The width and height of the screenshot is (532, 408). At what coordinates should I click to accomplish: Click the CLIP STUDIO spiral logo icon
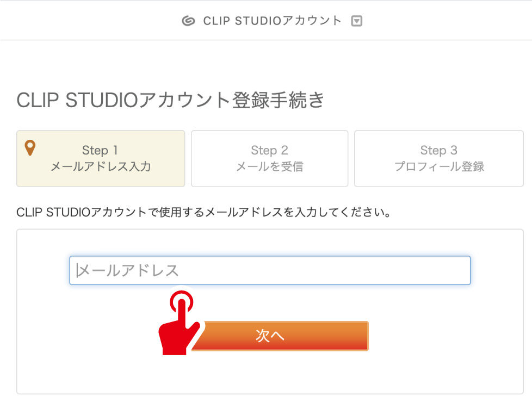pos(188,21)
